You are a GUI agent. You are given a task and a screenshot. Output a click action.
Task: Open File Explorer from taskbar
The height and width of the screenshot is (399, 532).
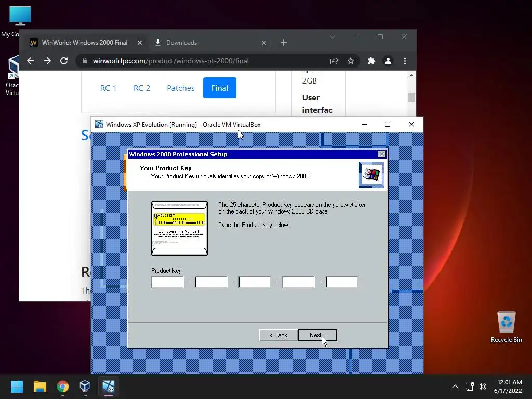39,387
